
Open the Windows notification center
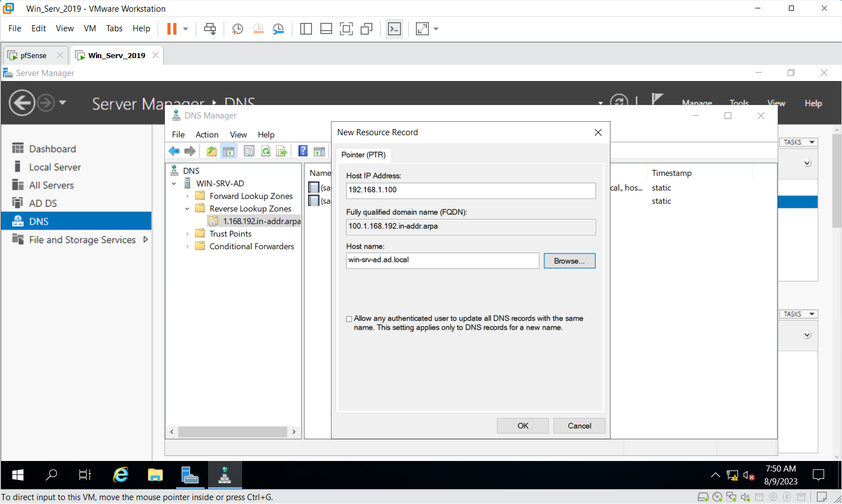819,476
